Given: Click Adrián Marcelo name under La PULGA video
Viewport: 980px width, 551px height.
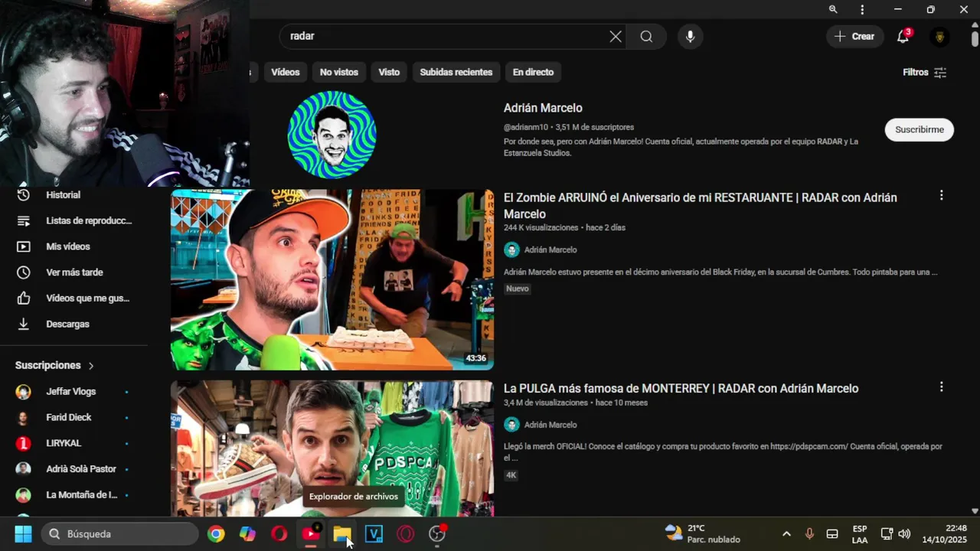Looking at the screenshot, I should point(550,425).
